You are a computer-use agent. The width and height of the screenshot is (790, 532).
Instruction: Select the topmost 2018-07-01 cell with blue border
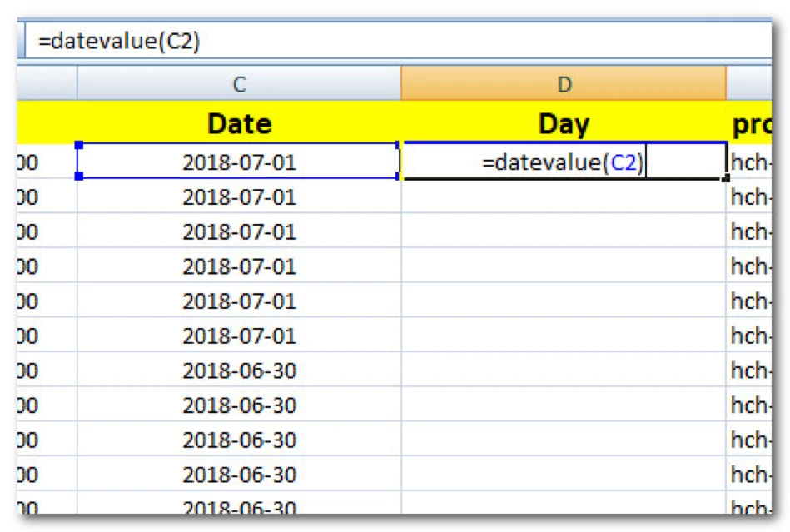point(239,162)
